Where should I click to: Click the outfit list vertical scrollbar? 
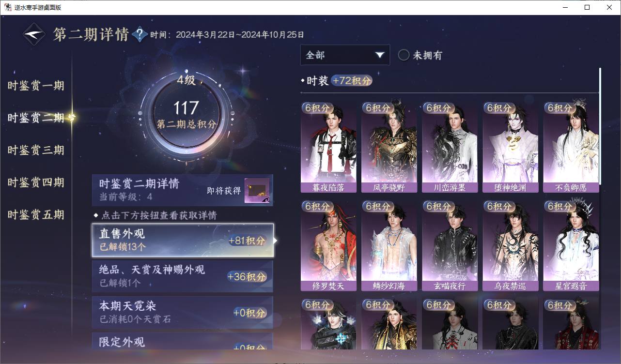pyautogui.click(x=600, y=126)
